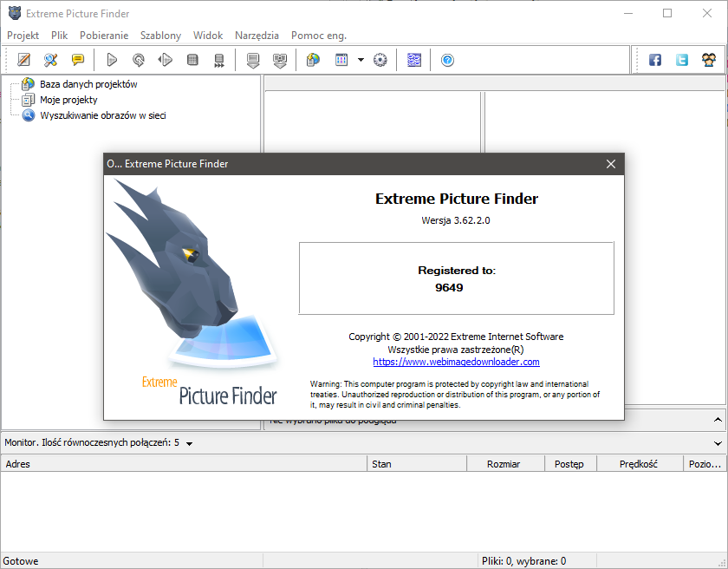Open the Szablony menu
The height and width of the screenshot is (569, 728).
pos(160,36)
